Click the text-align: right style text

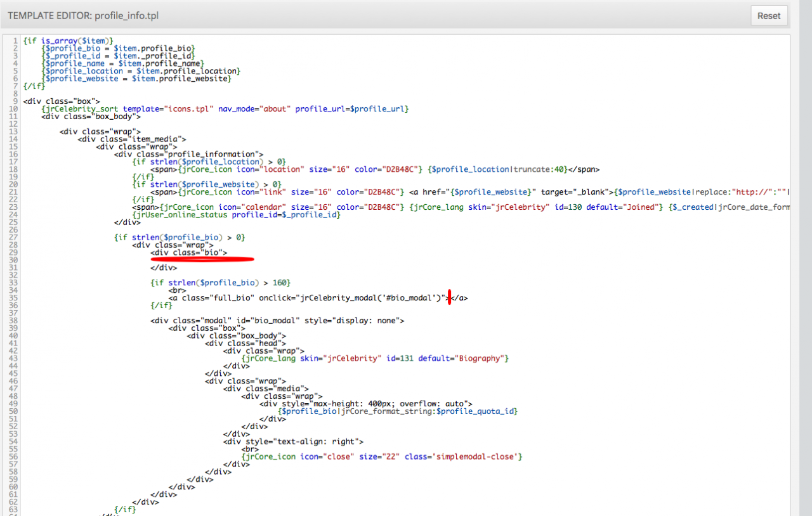click(326, 441)
